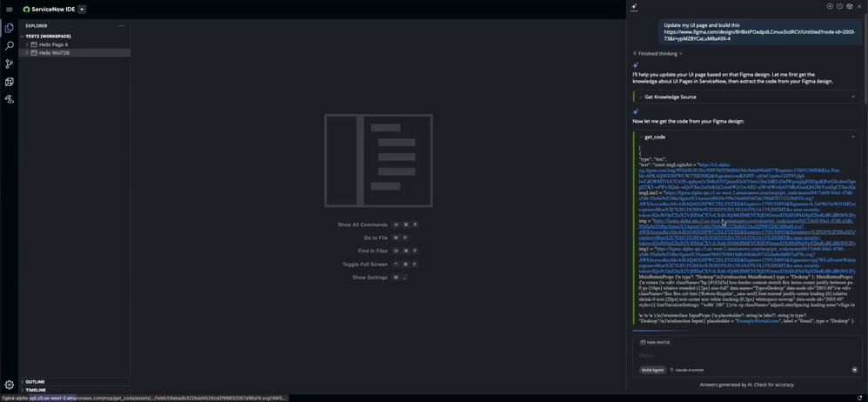Open the Explorer view in the activity bar
Screen dimensions: 868x402
(x=9, y=28)
